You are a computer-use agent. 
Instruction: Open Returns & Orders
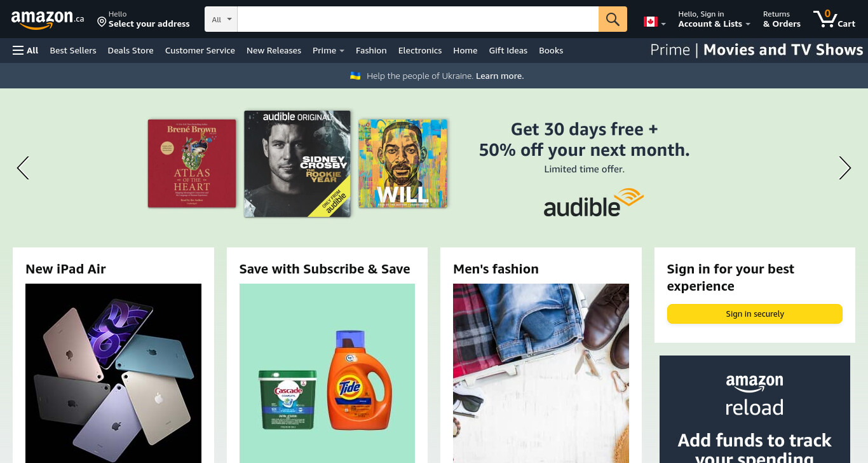click(x=782, y=19)
